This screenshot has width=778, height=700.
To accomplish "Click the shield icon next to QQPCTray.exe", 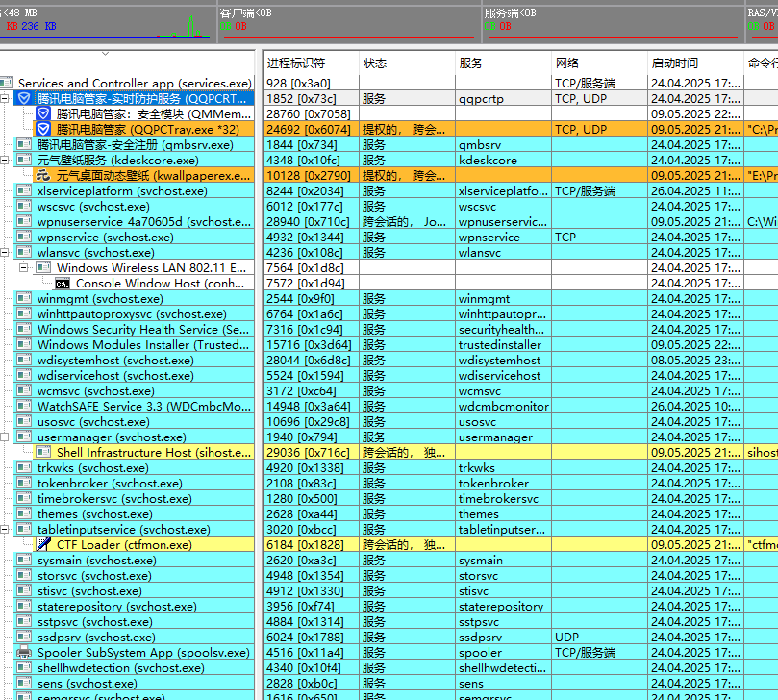I will 43,130.
